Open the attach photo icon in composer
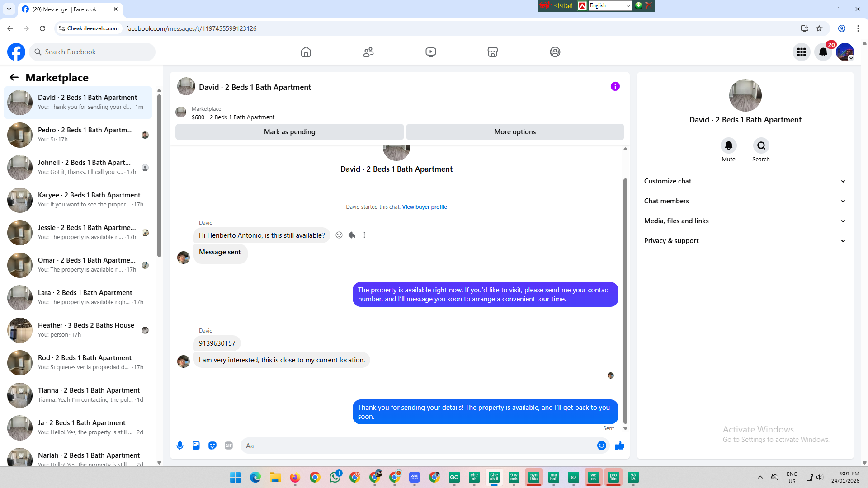868x488 pixels. click(196, 446)
